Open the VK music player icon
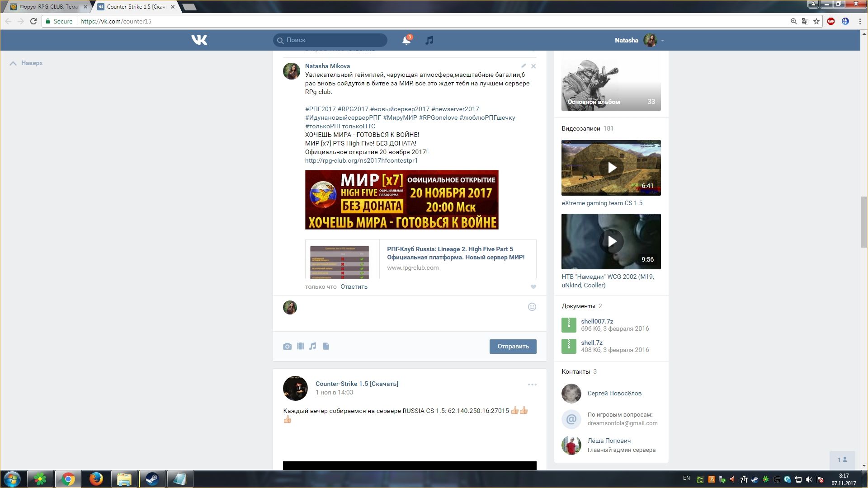Image resolution: width=868 pixels, height=488 pixels. [x=429, y=40]
